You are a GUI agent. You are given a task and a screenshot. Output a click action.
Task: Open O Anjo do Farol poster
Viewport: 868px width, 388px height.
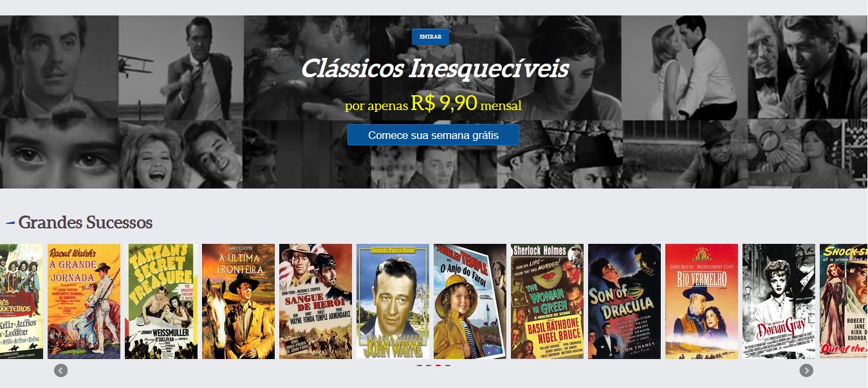click(x=470, y=301)
